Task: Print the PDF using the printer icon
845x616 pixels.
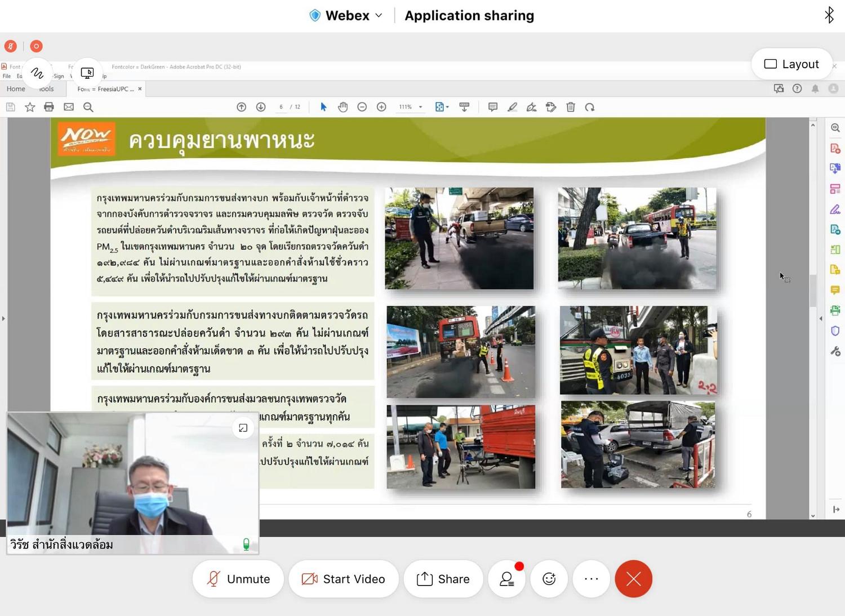Action: click(x=49, y=107)
